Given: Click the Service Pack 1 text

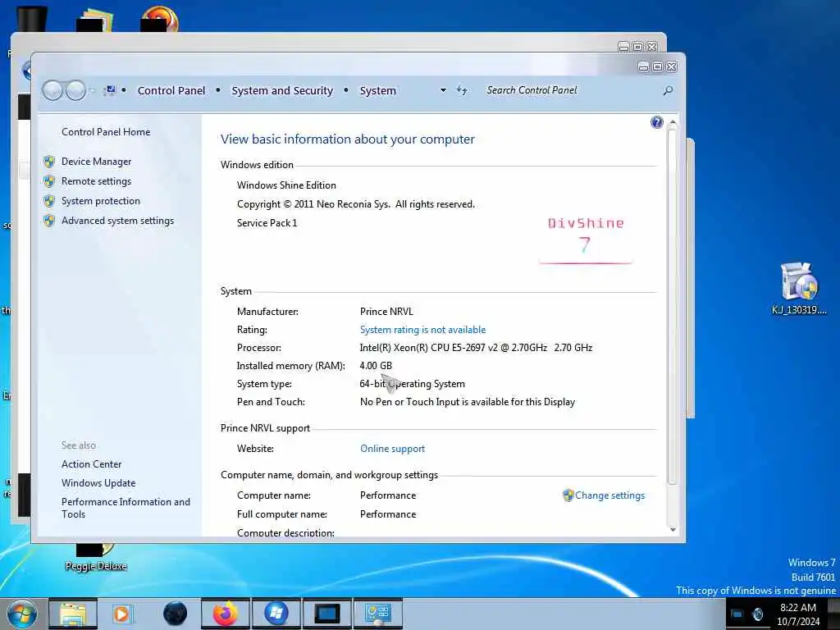Looking at the screenshot, I should coord(267,223).
